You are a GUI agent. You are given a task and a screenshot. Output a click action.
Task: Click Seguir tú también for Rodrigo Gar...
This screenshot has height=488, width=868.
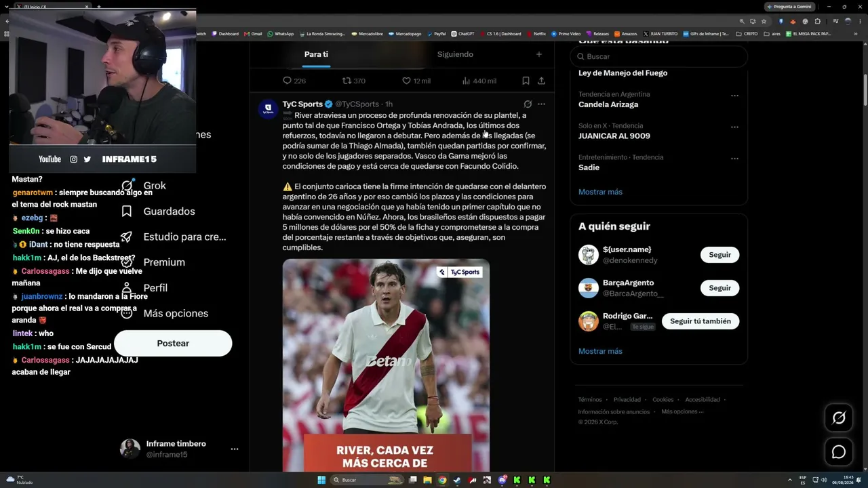tap(701, 321)
